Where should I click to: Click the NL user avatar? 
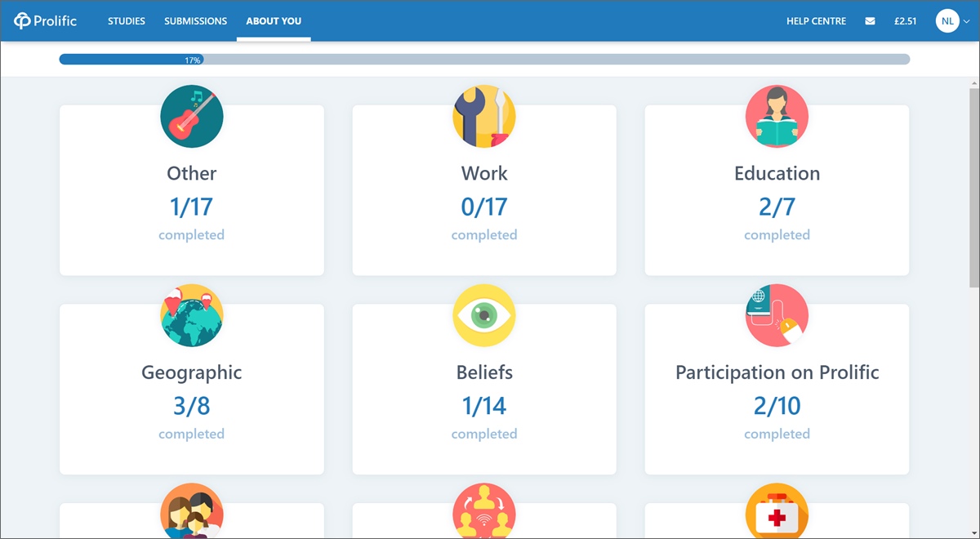click(947, 21)
